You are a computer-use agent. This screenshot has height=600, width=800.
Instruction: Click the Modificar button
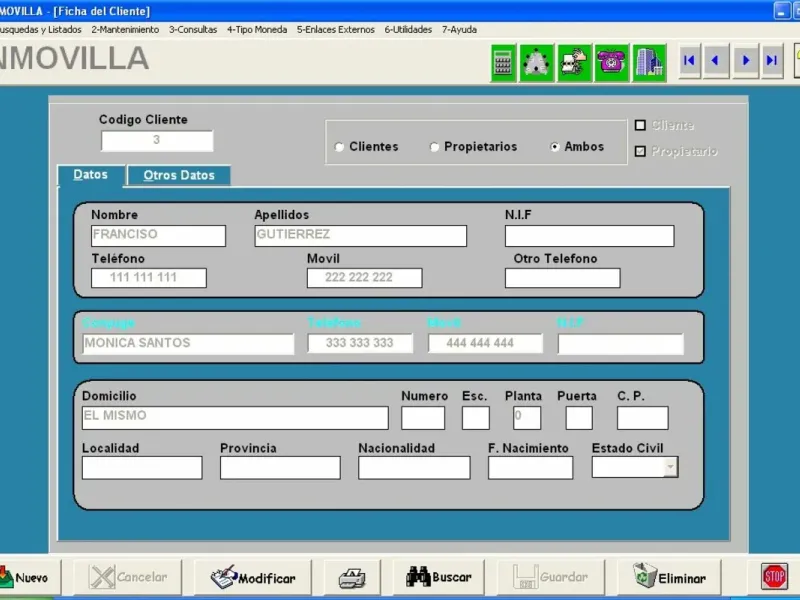(x=253, y=578)
